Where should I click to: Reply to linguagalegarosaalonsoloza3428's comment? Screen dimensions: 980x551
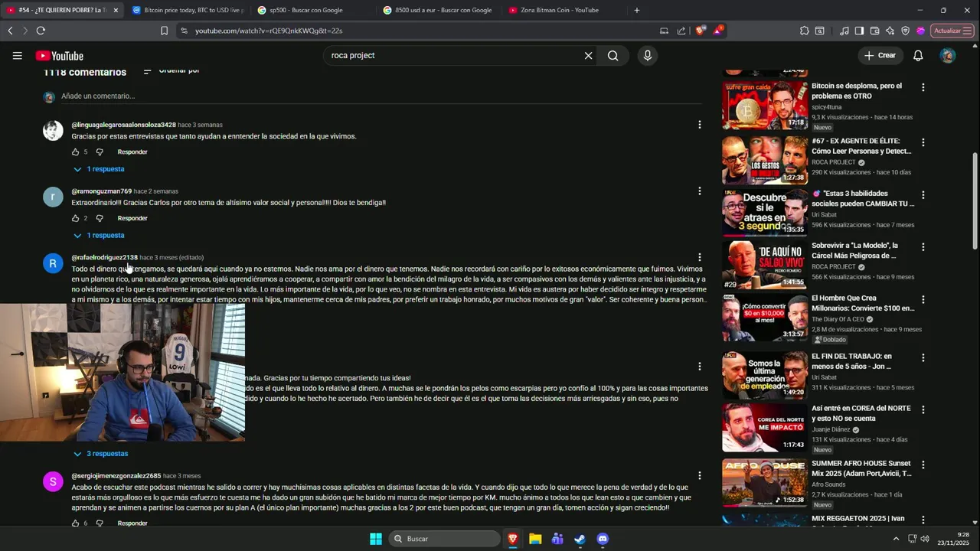click(x=132, y=152)
